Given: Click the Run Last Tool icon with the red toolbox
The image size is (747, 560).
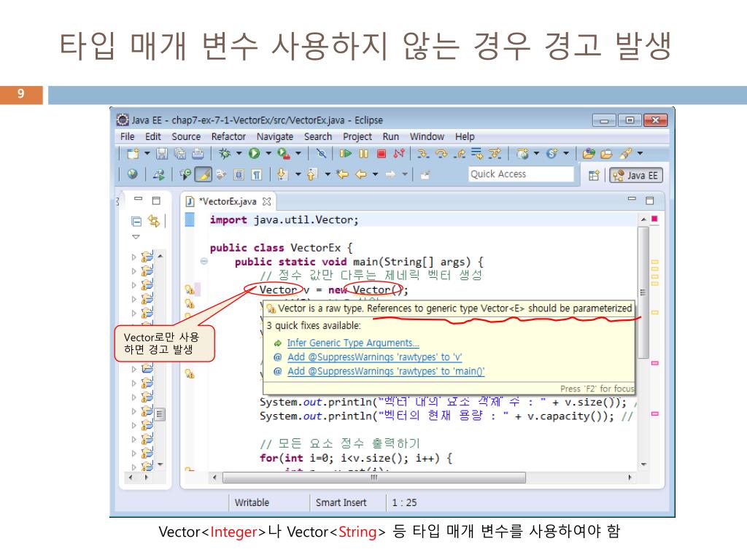Looking at the screenshot, I should (284, 153).
